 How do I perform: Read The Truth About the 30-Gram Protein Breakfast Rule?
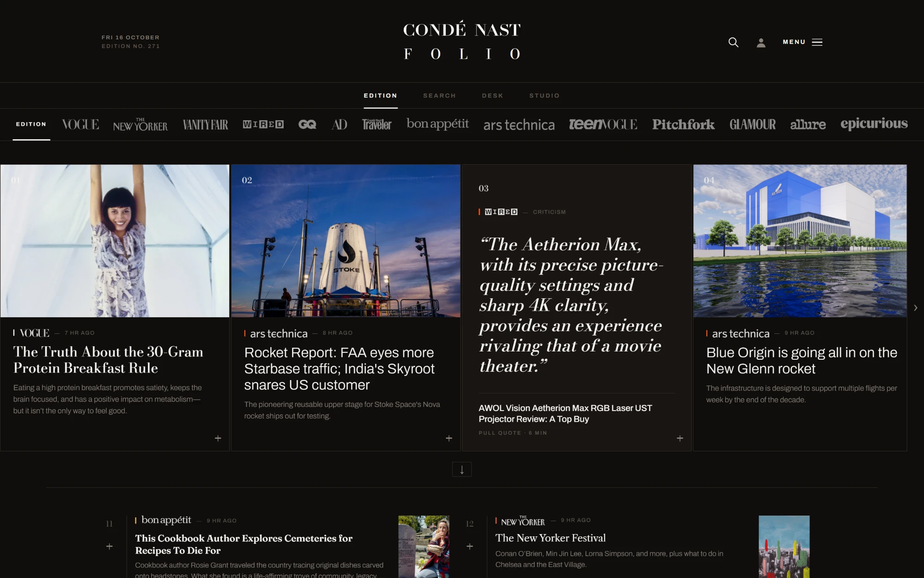pos(108,360)
